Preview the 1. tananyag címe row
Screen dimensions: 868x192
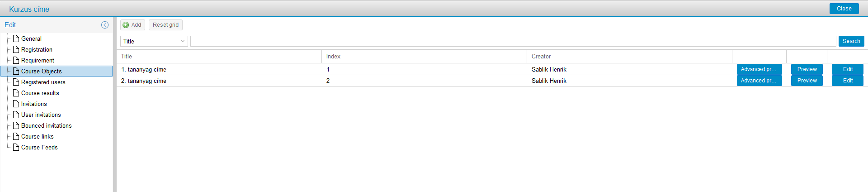click(807, 69)
